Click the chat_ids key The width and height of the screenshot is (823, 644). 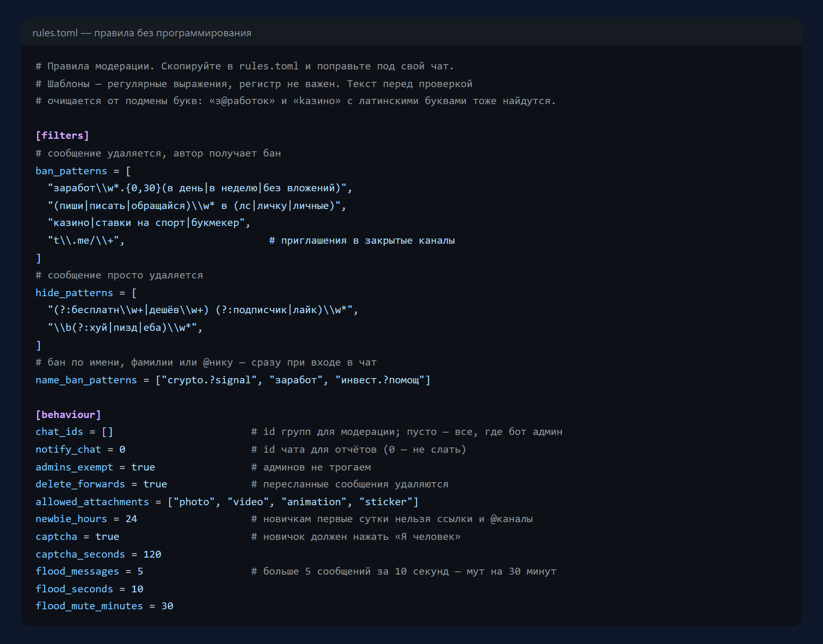59,432
